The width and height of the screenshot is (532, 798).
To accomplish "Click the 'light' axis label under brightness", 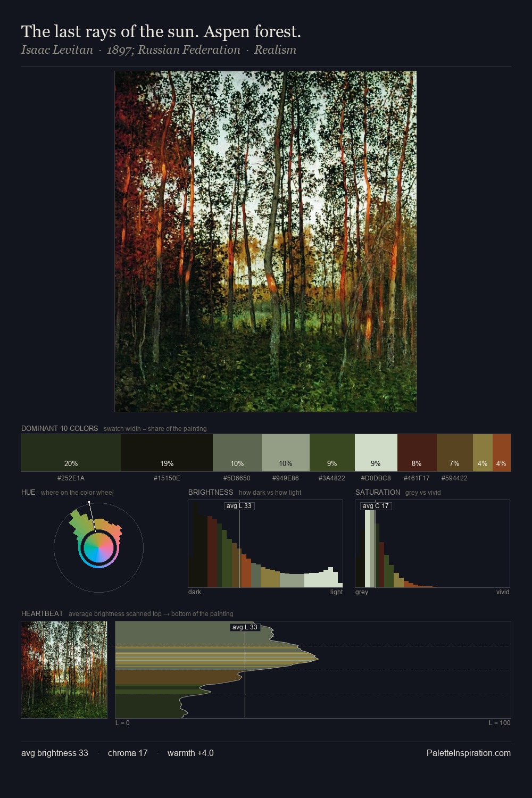I will click(x=336, y=592).
